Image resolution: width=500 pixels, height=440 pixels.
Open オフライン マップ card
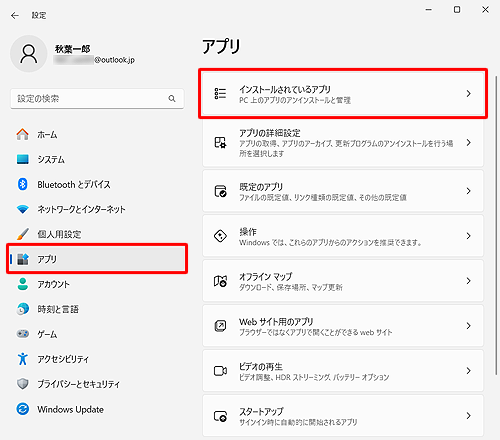point(343,281)
